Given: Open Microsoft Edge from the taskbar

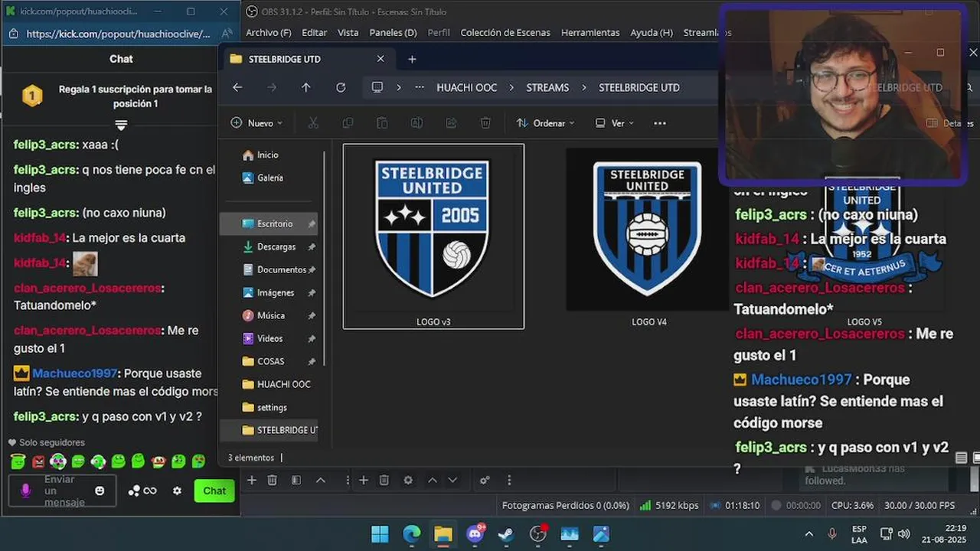Looking at the screenshot, I should 412,533.
